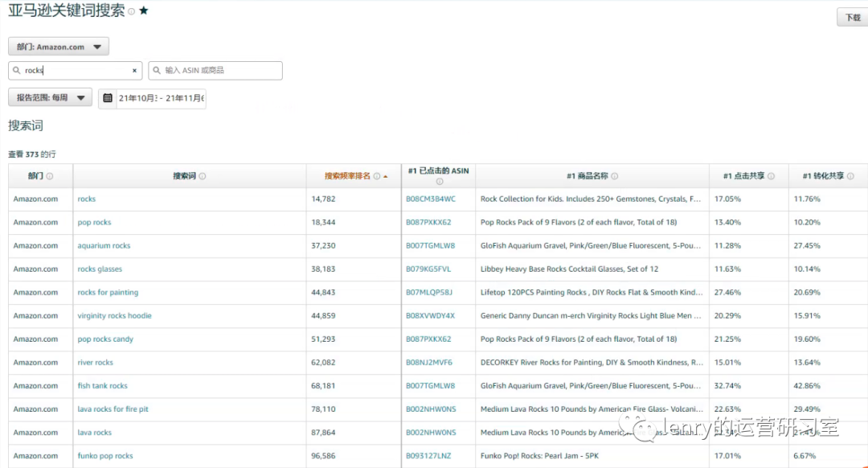Screen dimensions: 868x468
Task: Open ASIN link B08NJ2MVF6
Action: tap(429, 362)
